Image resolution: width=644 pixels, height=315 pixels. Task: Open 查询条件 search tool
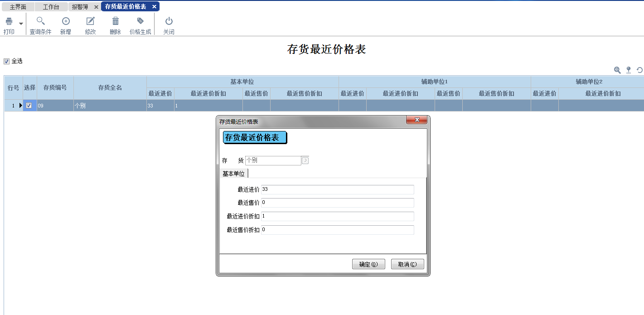point(40,21)
